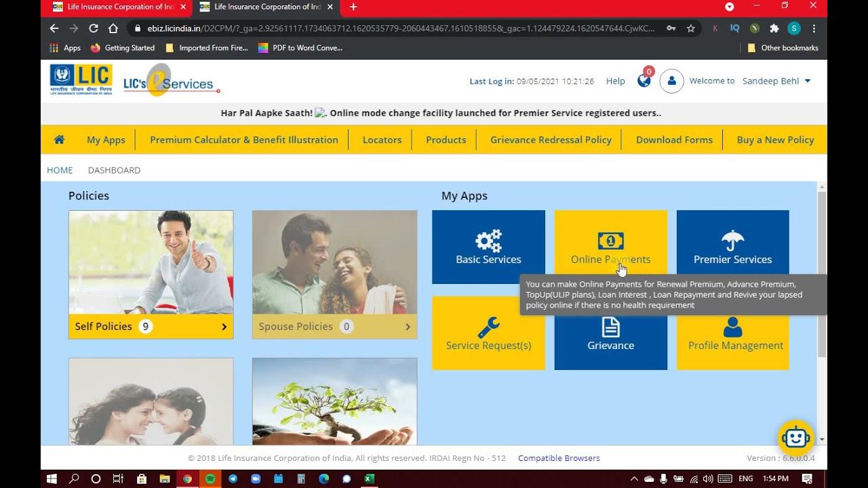Open the Basic Services app tile
This screenshot has height=488, width=868.
click(x=488, y=247)
